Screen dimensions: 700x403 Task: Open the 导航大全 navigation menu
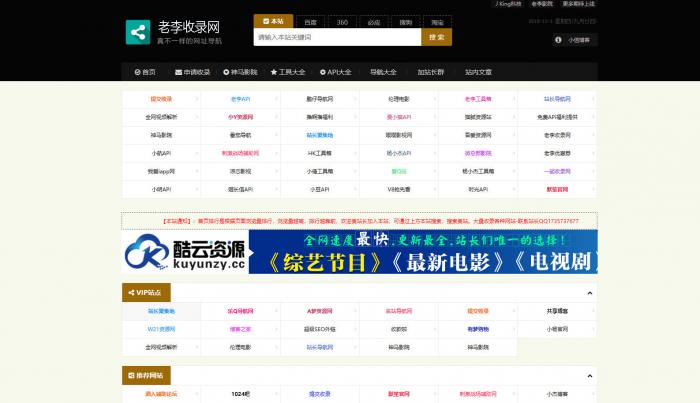(x=384, y=72)
